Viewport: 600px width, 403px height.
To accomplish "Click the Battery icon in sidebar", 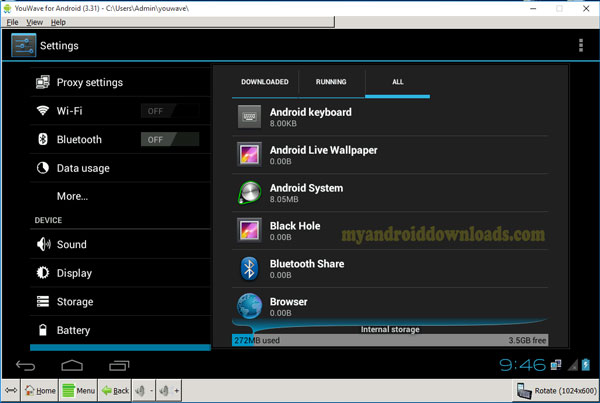I will [43, 330].
